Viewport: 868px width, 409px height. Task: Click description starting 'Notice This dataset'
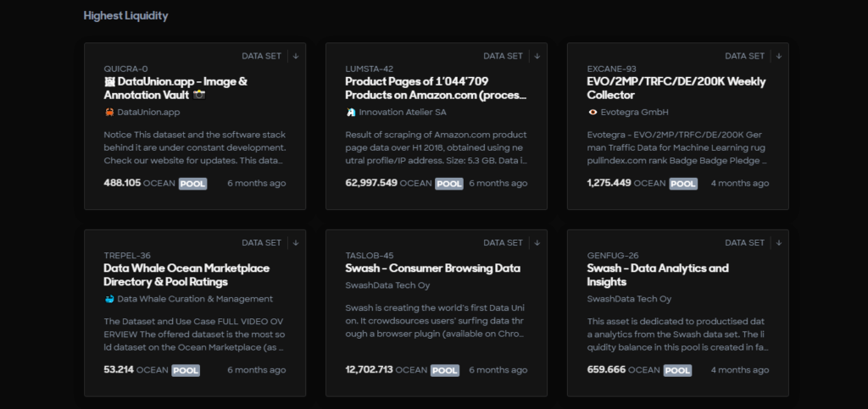coord(195,147)
